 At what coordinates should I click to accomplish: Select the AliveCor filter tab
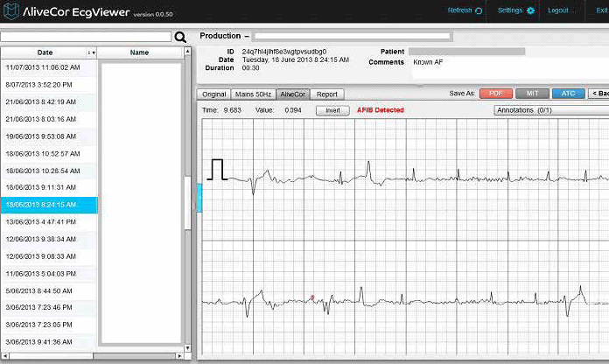coord(292,94)
